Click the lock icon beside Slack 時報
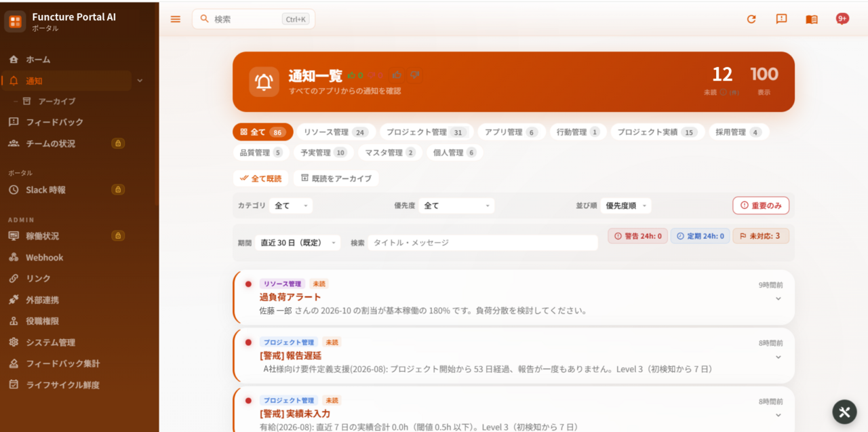The width and height of the screenshot is (868, 432). (x=118, y=190)
